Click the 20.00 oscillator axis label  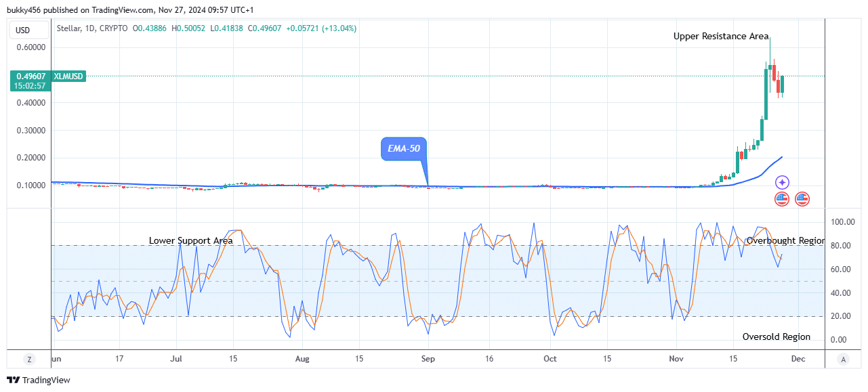point(841,316)
